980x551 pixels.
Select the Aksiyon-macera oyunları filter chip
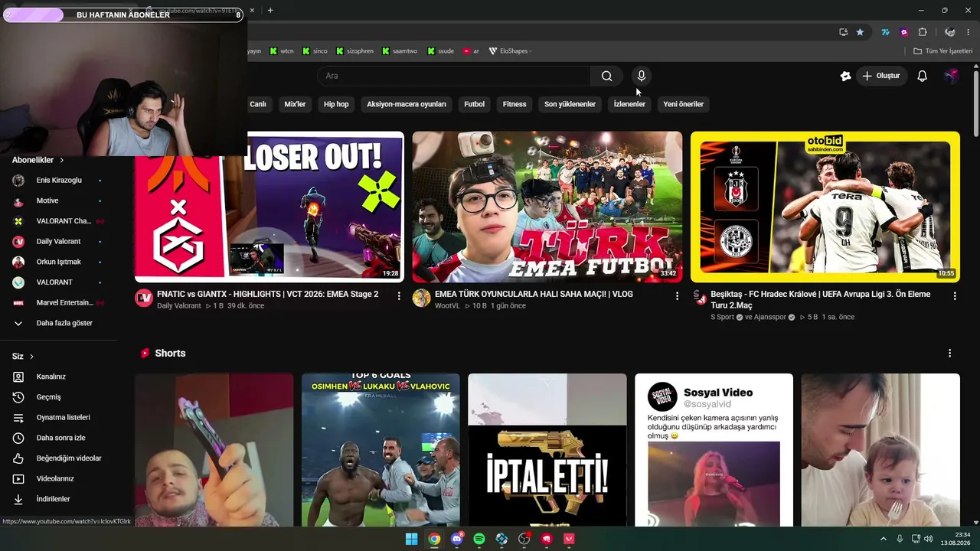pos(406,104)
